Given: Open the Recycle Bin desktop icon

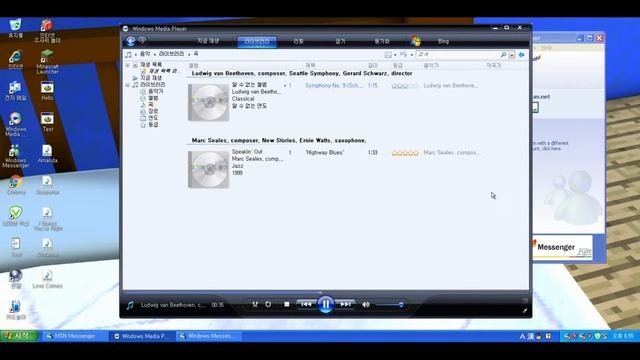Looking at the screenshot, I should [16, 28].
